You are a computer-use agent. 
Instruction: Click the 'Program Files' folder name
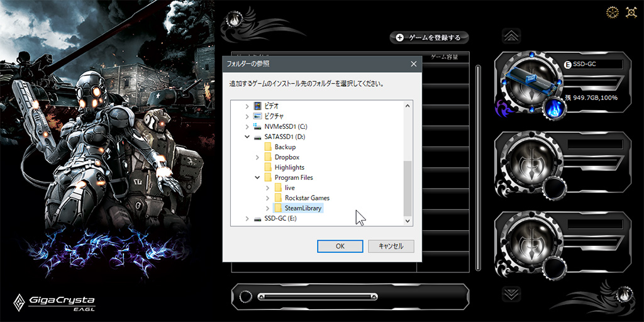coord(294,178)
